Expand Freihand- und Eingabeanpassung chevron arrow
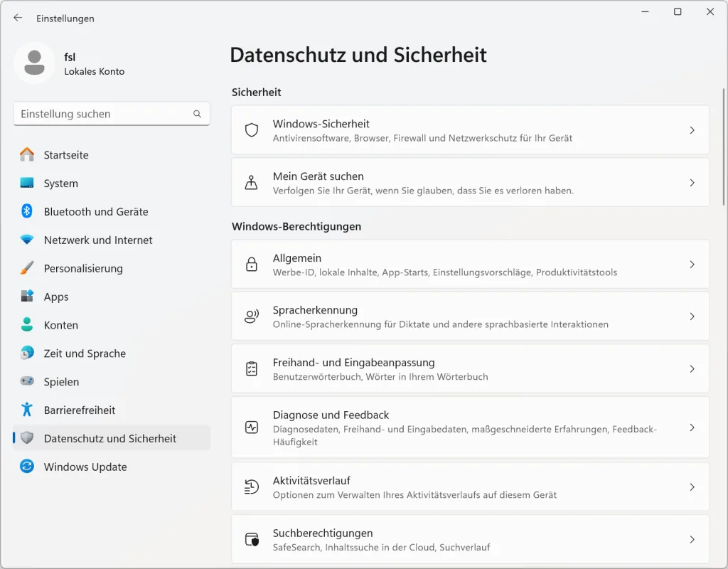728x569 pixels. [x=692, y=369]
